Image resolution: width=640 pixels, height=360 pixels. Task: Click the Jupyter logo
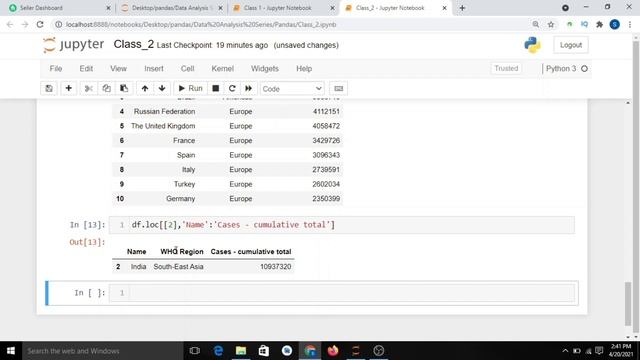(74, 44)
